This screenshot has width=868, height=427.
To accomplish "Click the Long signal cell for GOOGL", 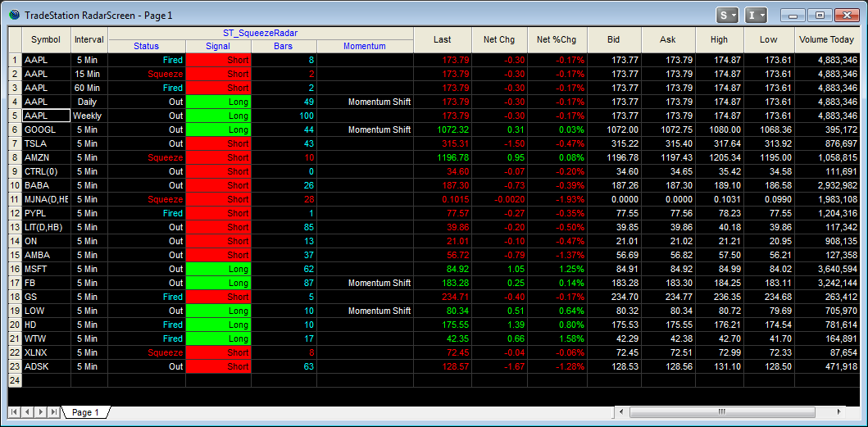I will [218, 129].
